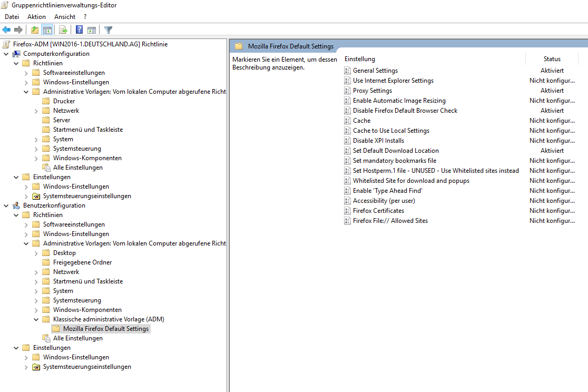Click the Drucker folder icon
Image resolution: width=588 pixels, height=392 pixels.
pos(46,101)
